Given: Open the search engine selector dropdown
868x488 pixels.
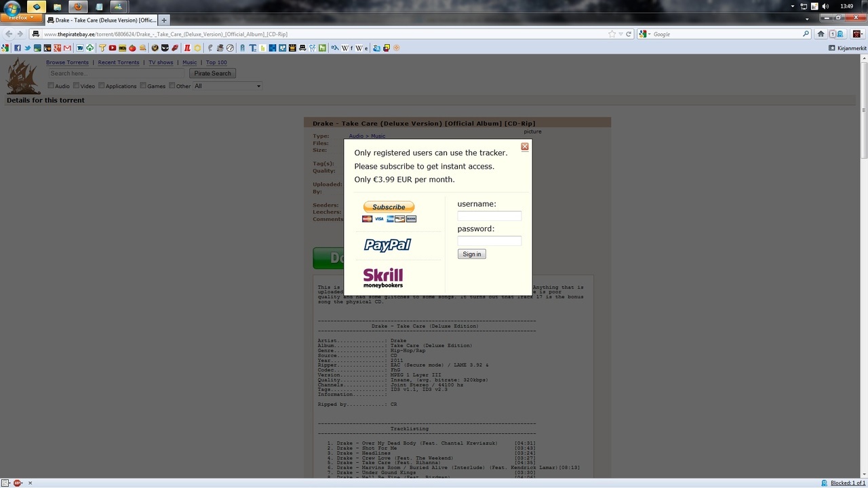Looking at the screenshot, I should [x=644, y=34].
